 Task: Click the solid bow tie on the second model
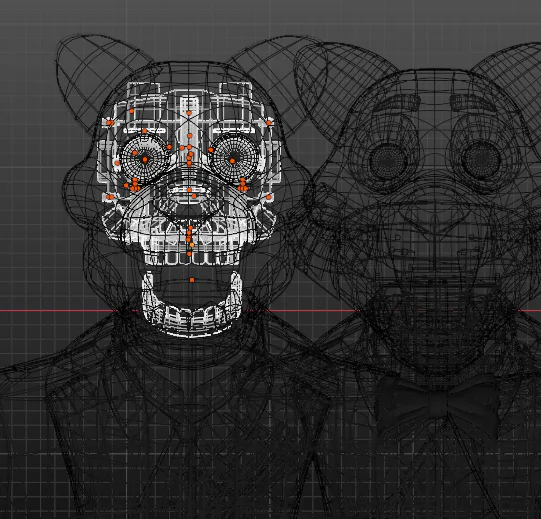pyautogui.click(x=437, y=403)
